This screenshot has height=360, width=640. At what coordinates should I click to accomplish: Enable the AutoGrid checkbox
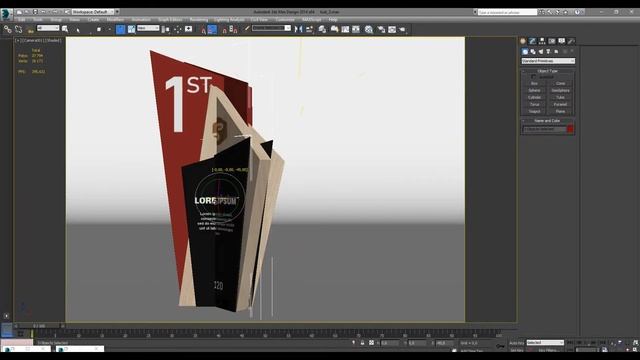(533, 77)
